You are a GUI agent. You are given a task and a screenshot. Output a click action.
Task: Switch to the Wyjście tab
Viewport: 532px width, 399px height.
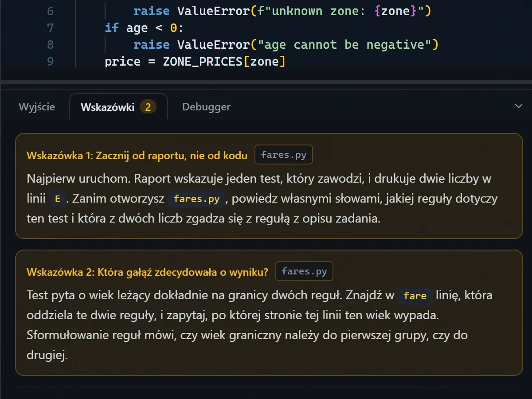[x=37, y=107]
